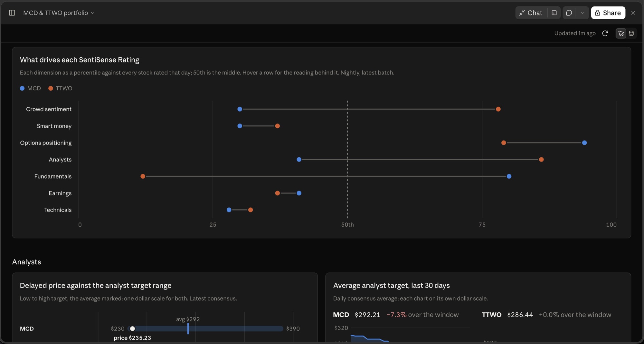Click TTWO's orange dot on Smart money

(x=277, y=126)
